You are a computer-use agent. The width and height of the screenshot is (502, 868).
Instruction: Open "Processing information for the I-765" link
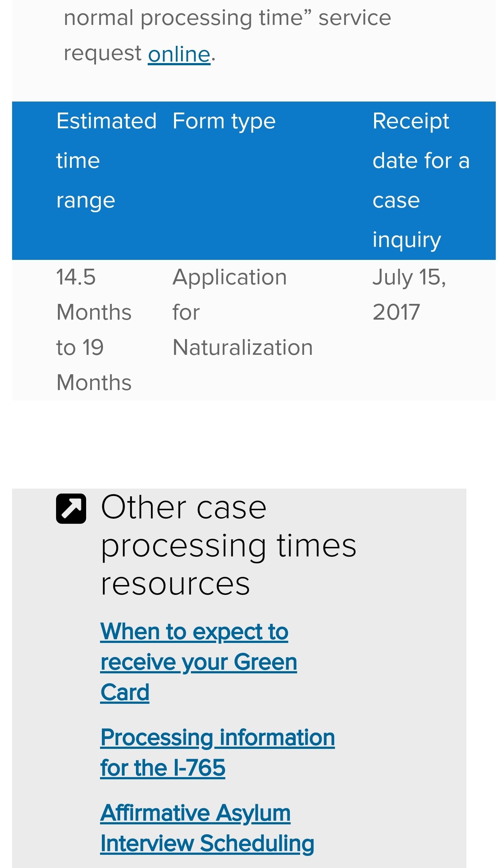pyautogui.click(x=218, y=753)
